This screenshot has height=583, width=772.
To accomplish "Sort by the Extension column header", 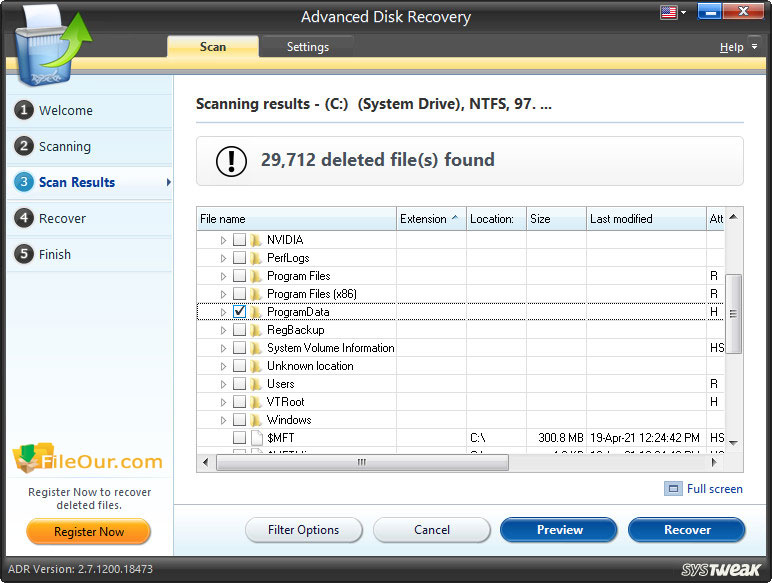I will (431, 219).
